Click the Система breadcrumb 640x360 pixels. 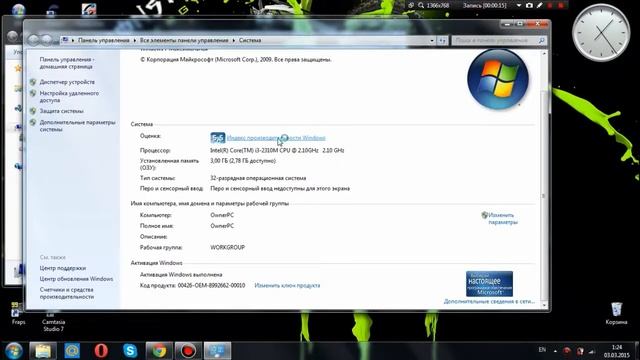(x=250, y=40)
